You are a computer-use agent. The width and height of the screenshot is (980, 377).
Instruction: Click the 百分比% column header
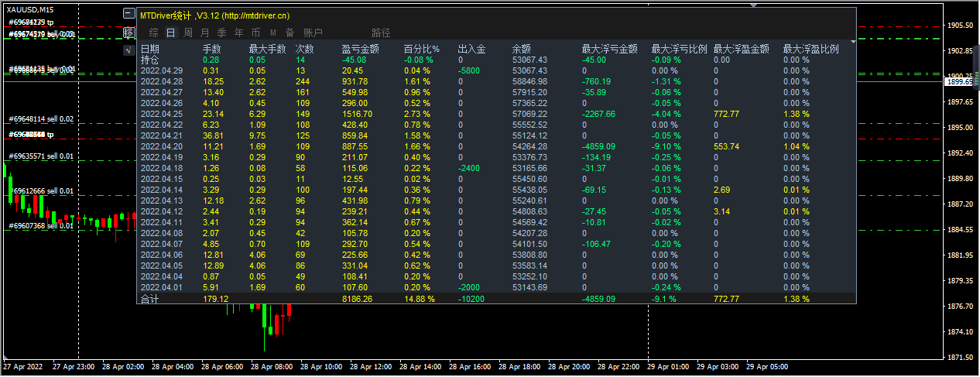click(x=422, y=49)
